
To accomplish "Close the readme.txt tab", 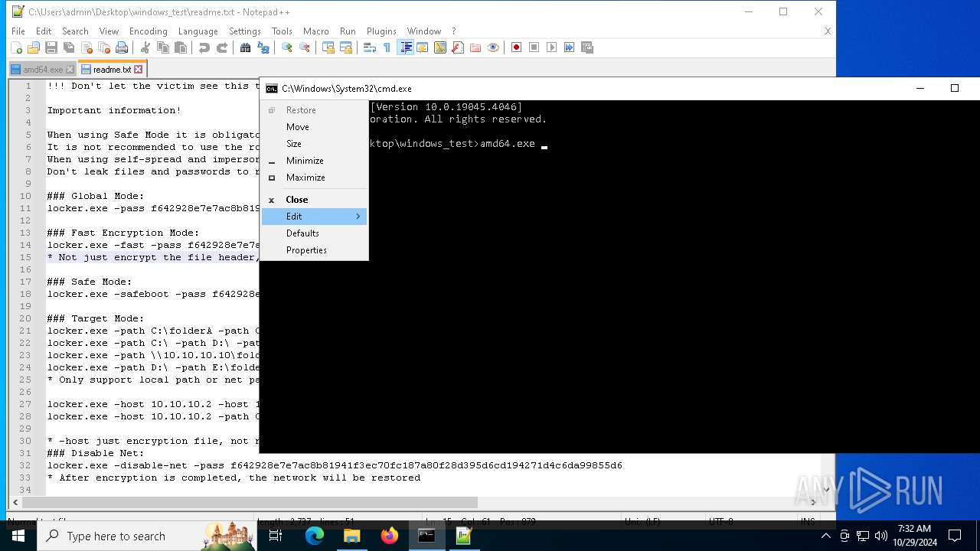I will pyautogui.click(x=139, y=70).
